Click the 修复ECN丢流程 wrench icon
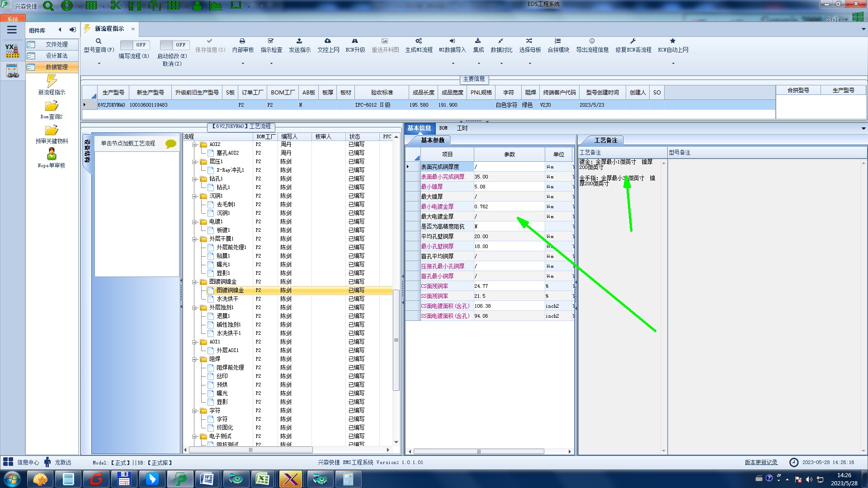This screenshot has height=488, width=868. point(633,41)
